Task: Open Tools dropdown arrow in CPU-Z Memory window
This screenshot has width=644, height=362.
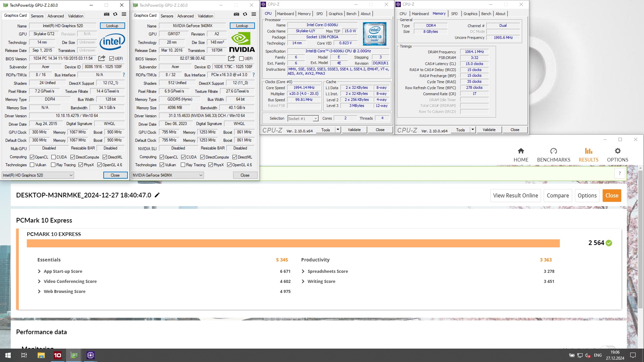Action: coord(473,130)
